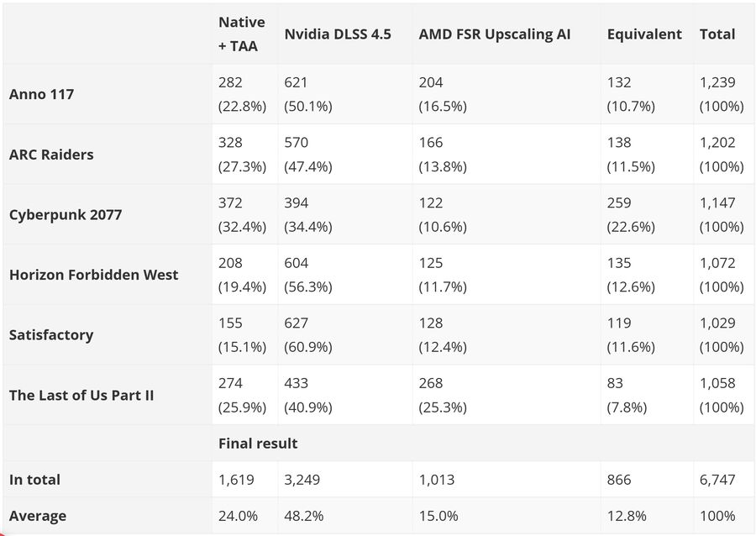Image resolution: width=756 pixels, height=536 pixels.
Task: Click the Average row label
Action: pos(38,516)
